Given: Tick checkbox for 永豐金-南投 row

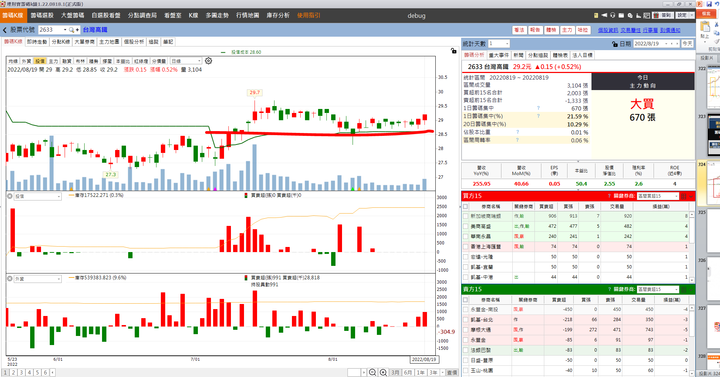Looking at the screenshot, I should click(466, 309).
